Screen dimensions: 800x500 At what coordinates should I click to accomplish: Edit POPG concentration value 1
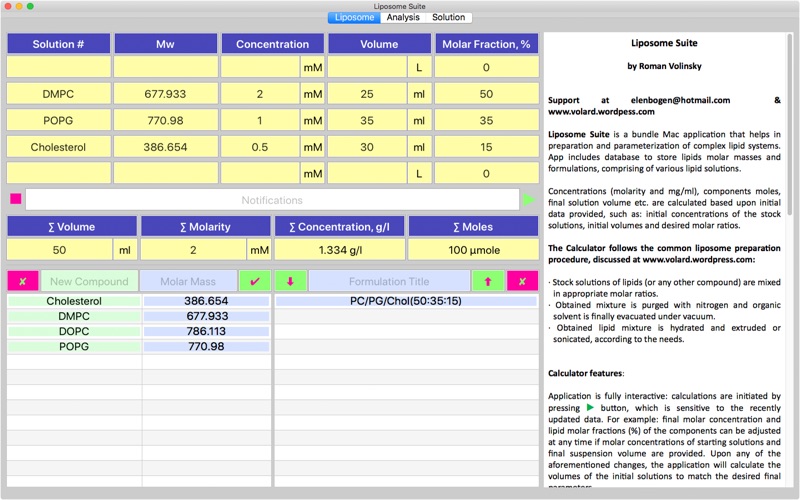coord(260,120)
